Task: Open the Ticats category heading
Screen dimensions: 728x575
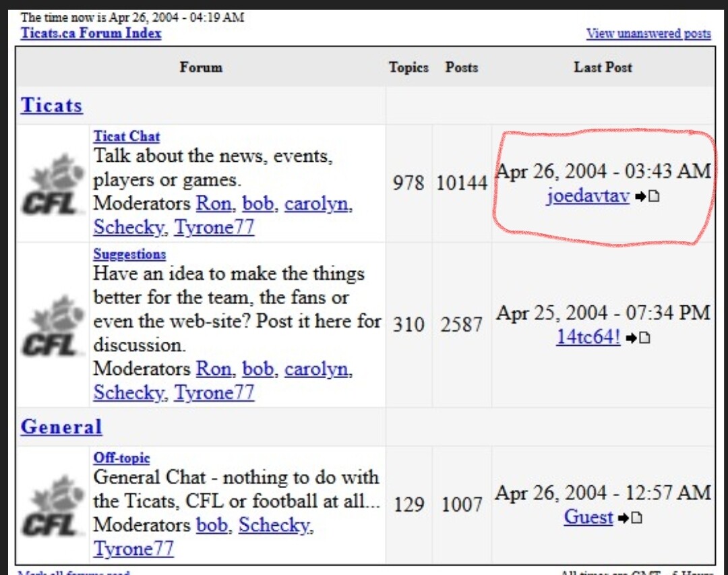Action: coord(52,105)
